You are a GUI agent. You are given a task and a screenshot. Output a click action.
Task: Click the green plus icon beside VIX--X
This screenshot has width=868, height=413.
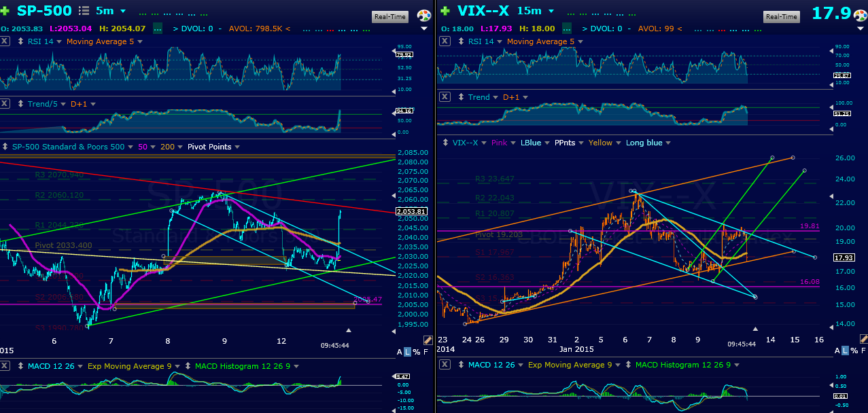[445, 11]
